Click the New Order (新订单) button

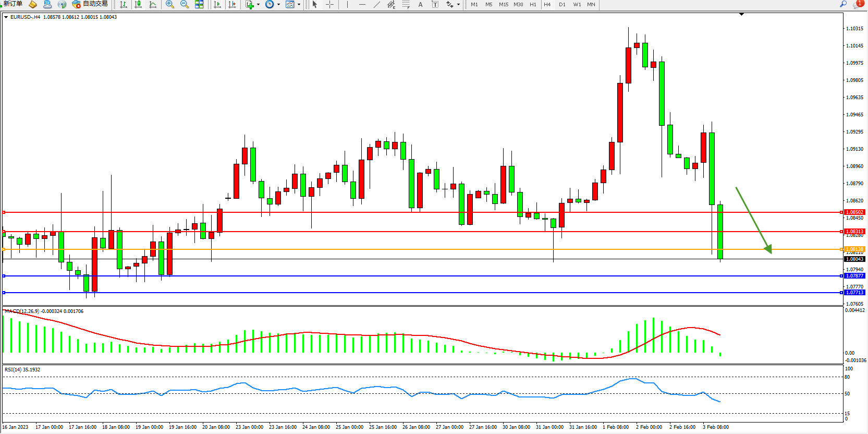(x=13, y=4)
